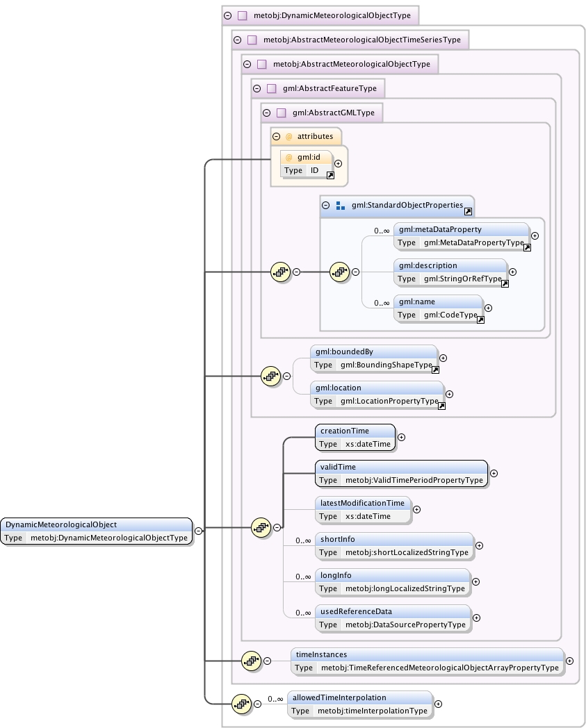Image resolution: width=586 pixels, height=728 pixels.
Task: Click complex type icon of metobj:DynamicMeteorologicalObjectType
Action: (x=242, y=15)
